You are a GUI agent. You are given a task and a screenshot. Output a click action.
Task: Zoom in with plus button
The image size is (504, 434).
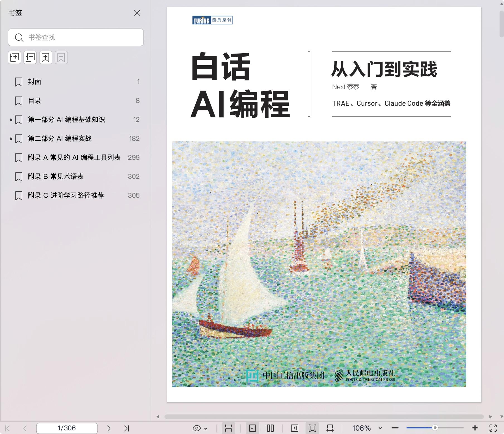[x=475, y=428]
